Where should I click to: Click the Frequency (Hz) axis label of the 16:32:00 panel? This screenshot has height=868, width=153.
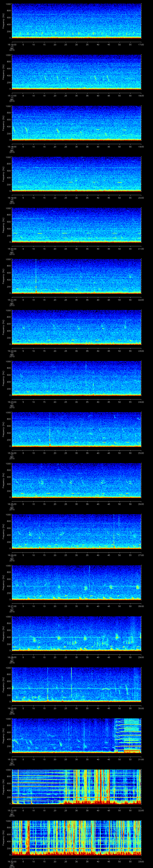(x=3, y=838)
